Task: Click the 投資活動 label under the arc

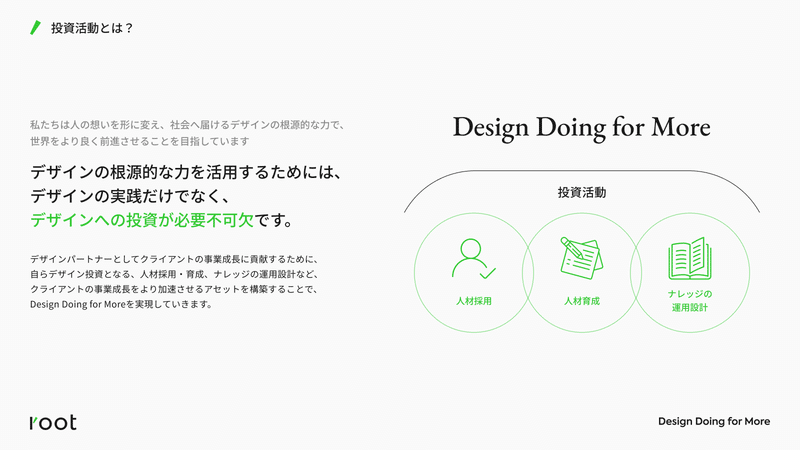Action: [x=582, y=192]
